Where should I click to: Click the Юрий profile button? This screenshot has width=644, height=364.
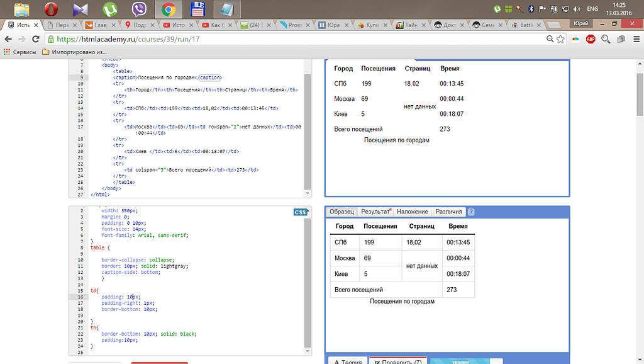point(580,23)
